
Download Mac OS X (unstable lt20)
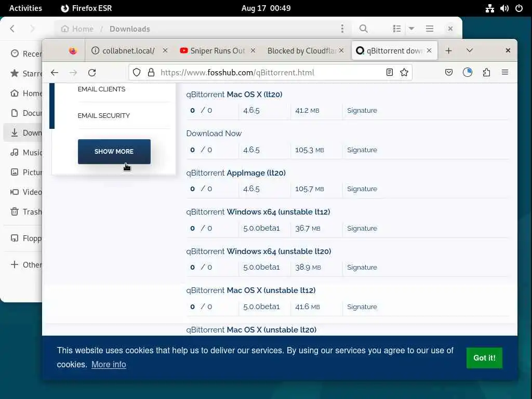point(251,330)
